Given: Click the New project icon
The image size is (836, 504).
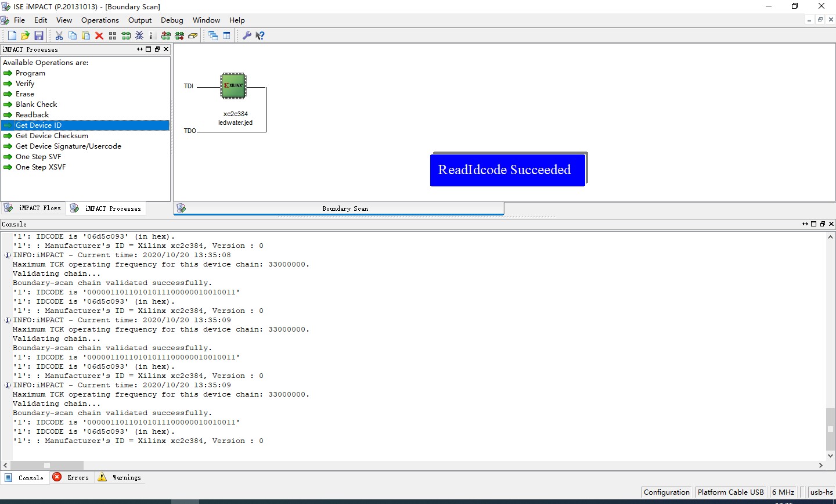Looking at the screenshot, I should (12, 35).
